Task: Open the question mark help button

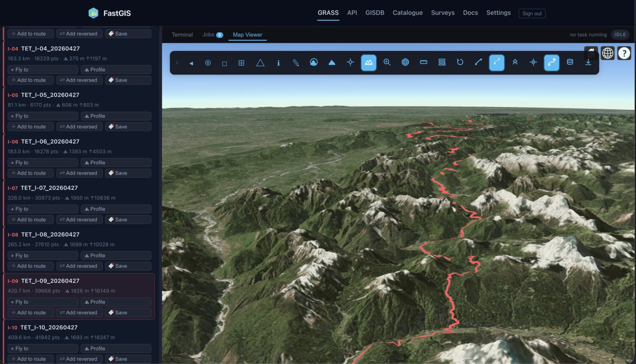Action: [624, 53]
